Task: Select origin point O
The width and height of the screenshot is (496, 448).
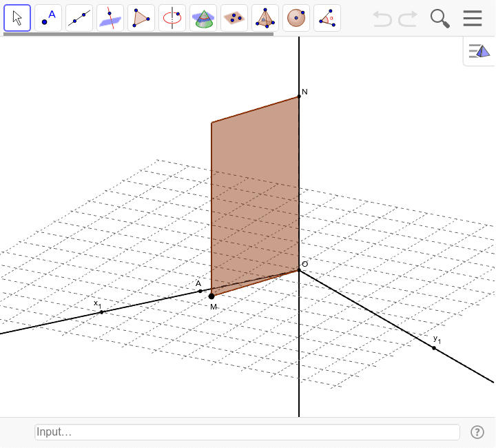Action: 299,270
